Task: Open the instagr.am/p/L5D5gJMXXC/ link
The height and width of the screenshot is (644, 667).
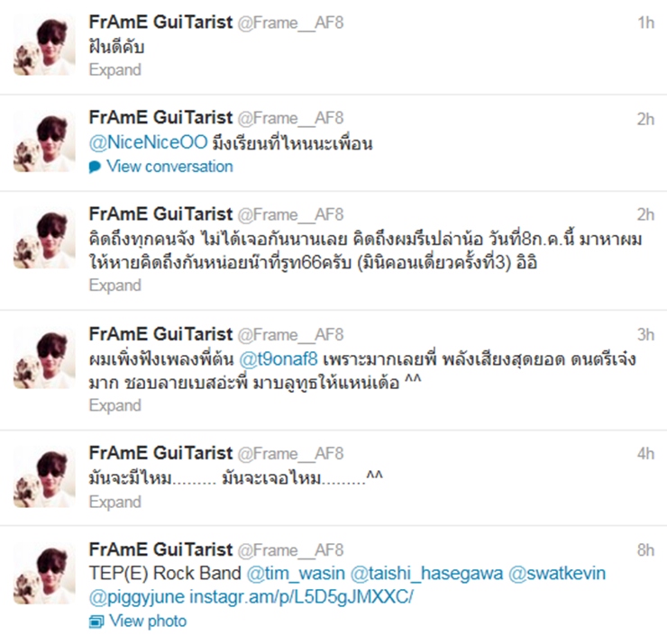Action: (x=301, y=597)
